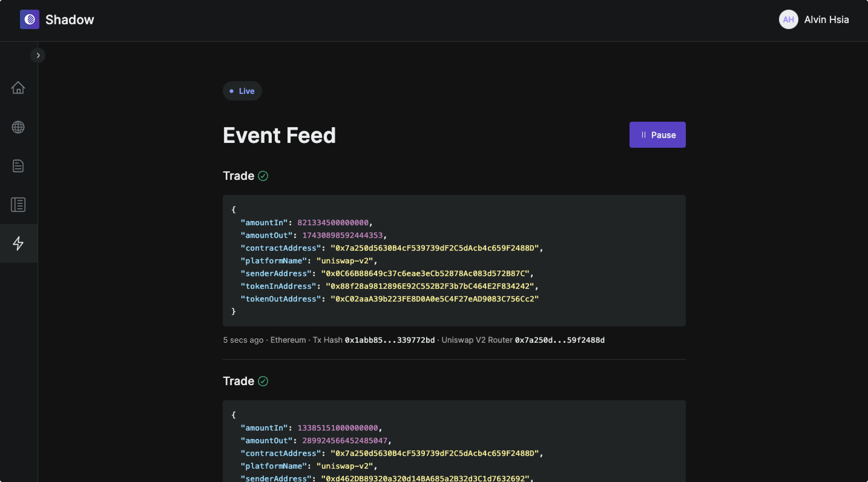Open Uniswap V2 Router address 0x7a250d...59f2488d

pos(560,340)
